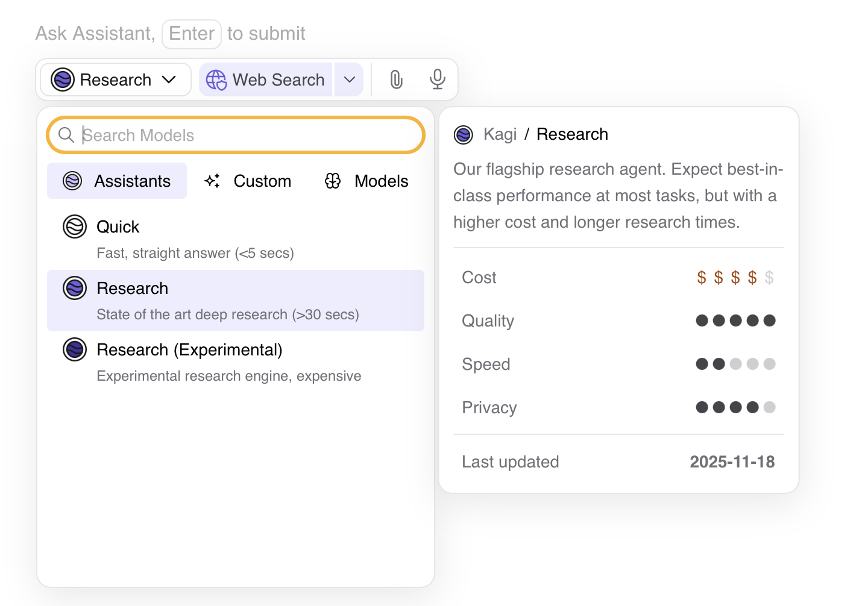Expand the Web Search options chevron
Screen dimensions: 868x606
tap(349, 80)
